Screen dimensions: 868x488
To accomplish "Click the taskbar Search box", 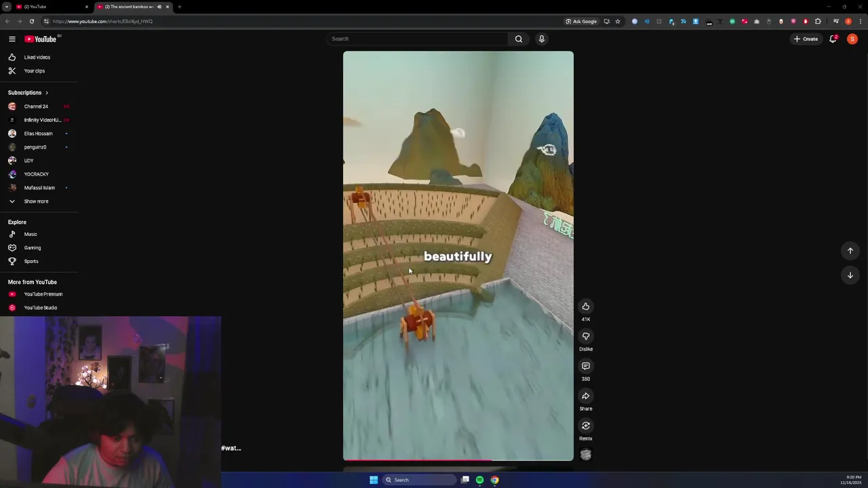I will 419,480.
